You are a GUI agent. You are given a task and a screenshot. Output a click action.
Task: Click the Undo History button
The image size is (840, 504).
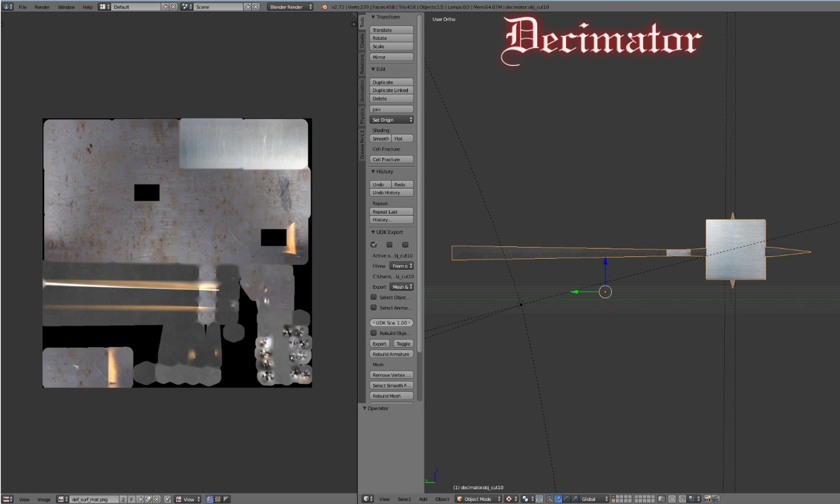392,193
